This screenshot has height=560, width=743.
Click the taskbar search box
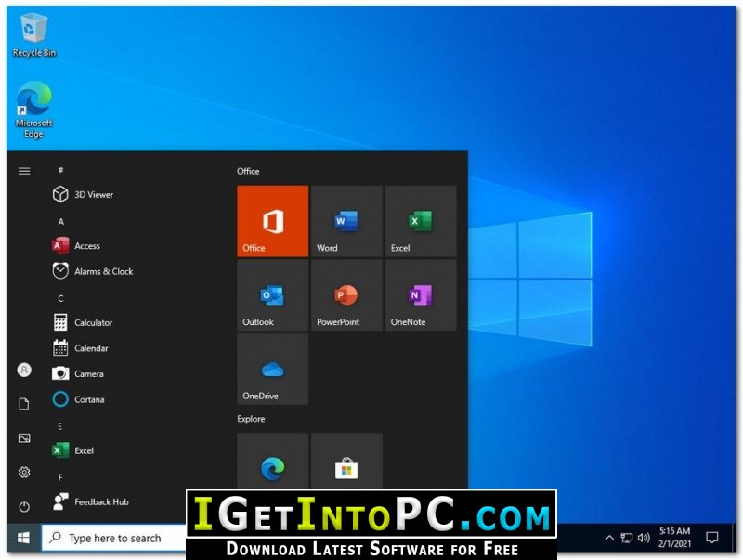(113, 538)
